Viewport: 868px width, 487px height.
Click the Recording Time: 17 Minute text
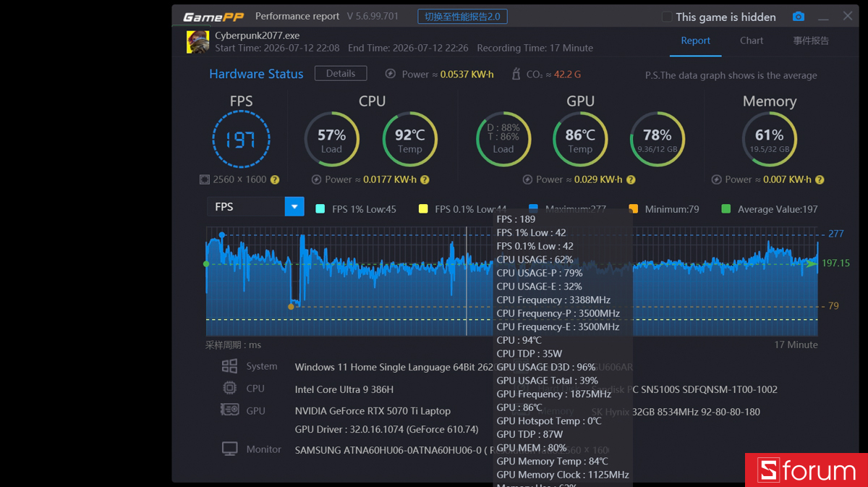point(535,48)
